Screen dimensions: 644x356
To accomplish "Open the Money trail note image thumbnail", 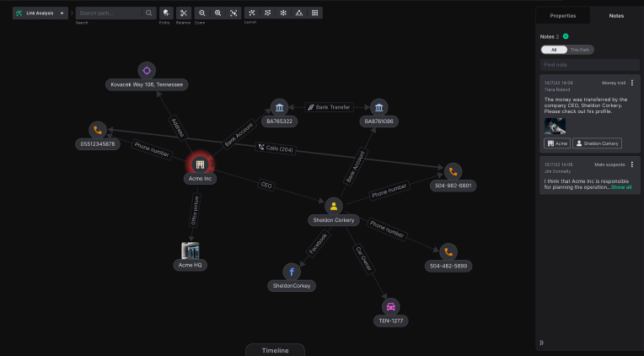I will pos(555,127).
